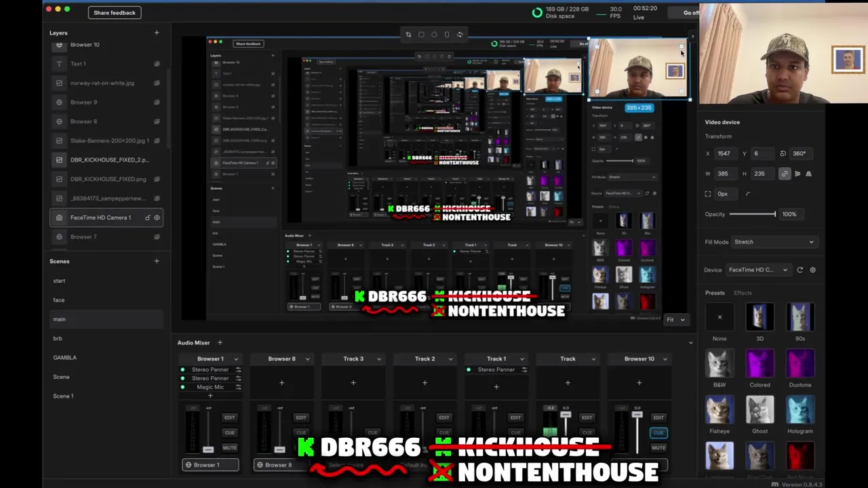Image resolution: width=868 pixels, height=488 pixels.
Task: Click the crop tool in the canvas toolbar
Action: pyautogui.click(x=408, y=35)
